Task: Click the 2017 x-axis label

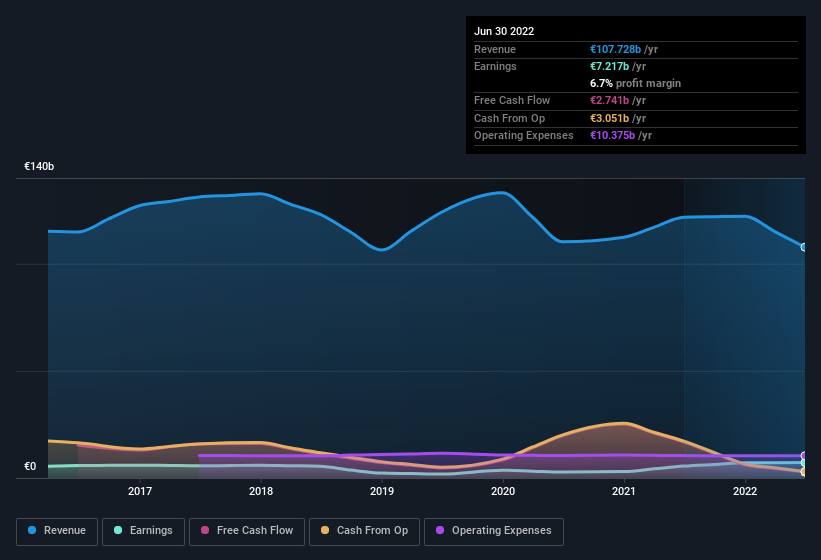Action: (140, 491)
